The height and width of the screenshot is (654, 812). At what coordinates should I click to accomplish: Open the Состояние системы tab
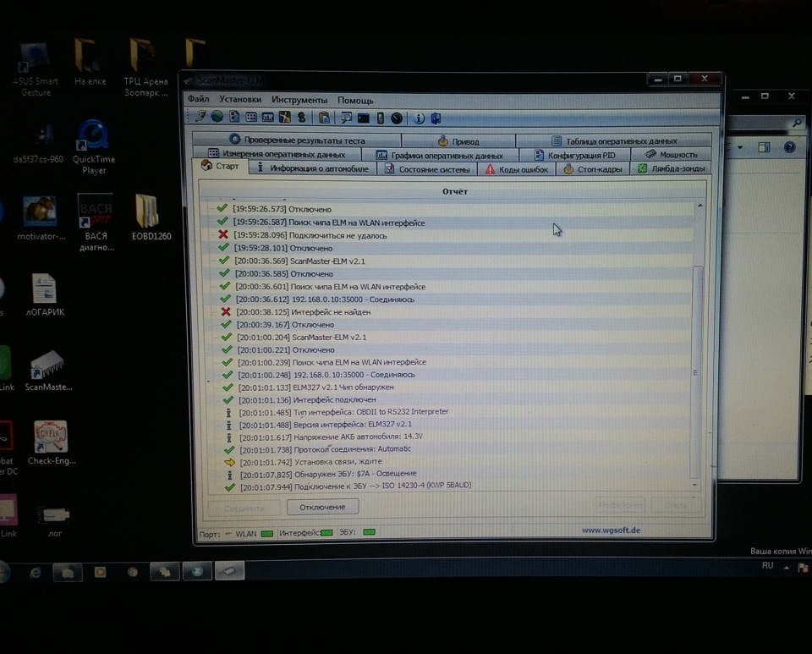coord(428,169)
